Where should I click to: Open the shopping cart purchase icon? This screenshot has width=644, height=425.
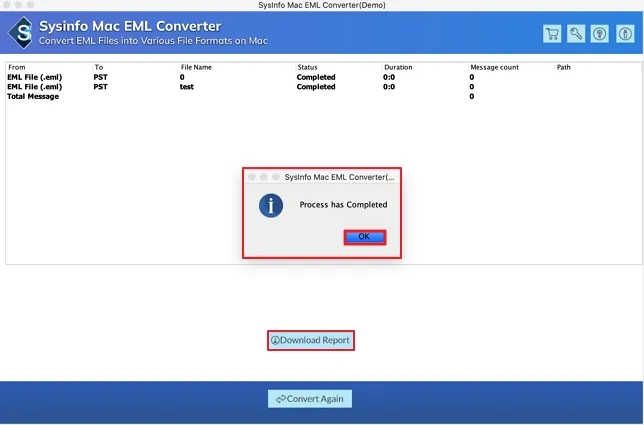pyautogui.click(x=552, y=34)
